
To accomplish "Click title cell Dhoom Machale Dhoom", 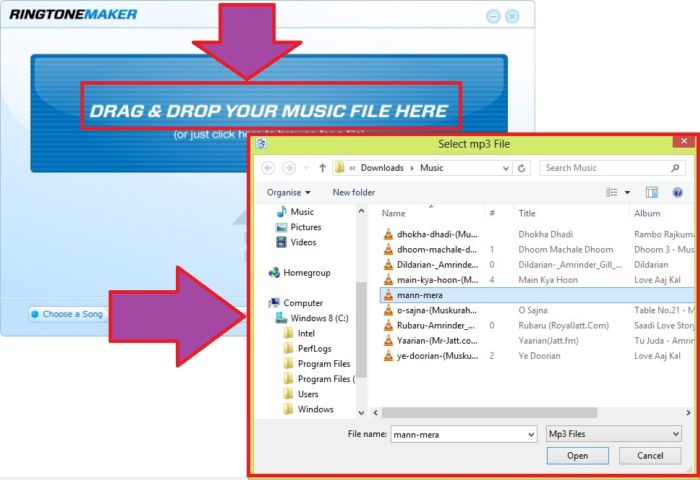I will 566,249.
